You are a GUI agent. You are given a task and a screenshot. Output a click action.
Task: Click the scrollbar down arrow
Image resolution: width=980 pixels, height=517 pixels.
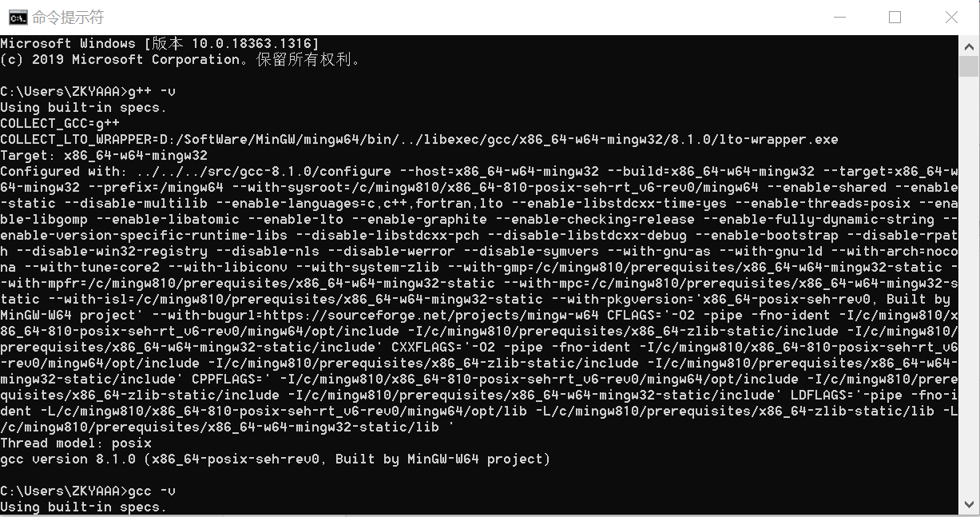click(x=969, y=503)
